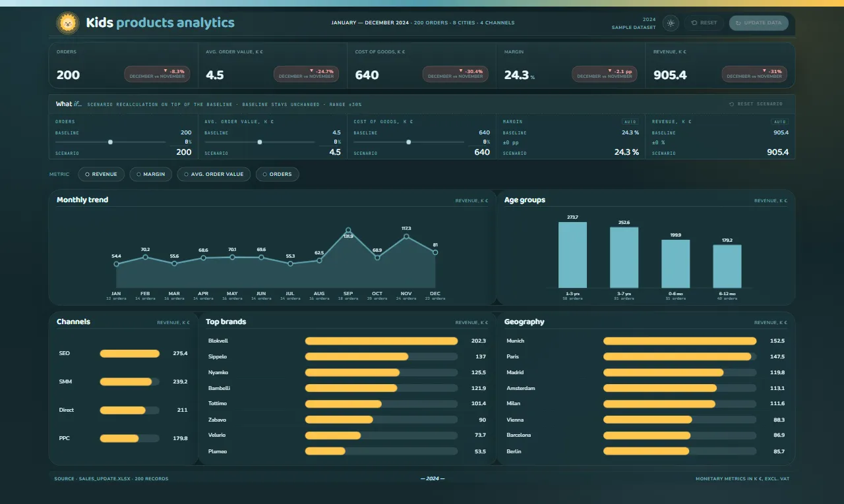
Task: Click the FEB data point valued 70.2
Action: (x=145, y=258)
